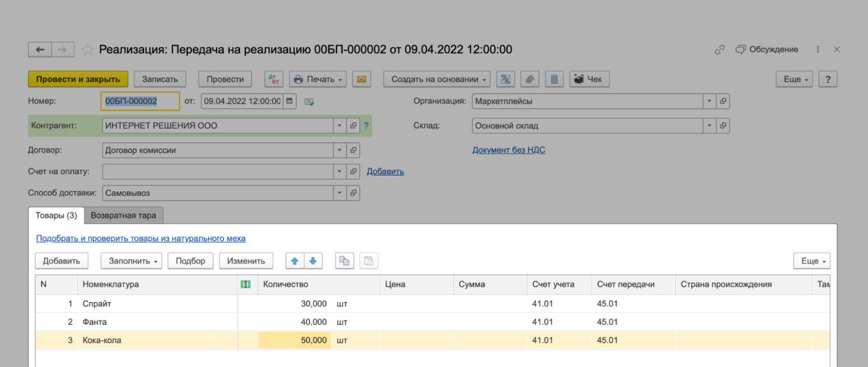Image resolution: width=868 pixels, height=367 pixels.
Task: Click Добавить button above the table
Action: [61, 260]
